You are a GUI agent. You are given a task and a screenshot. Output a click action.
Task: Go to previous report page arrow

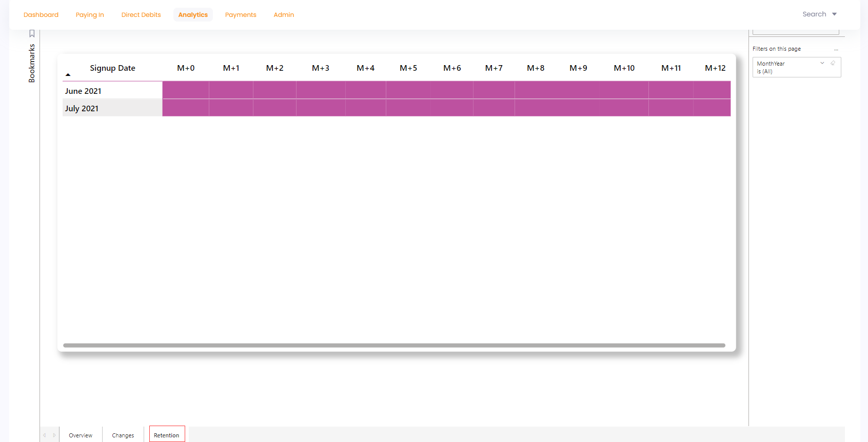45,435
